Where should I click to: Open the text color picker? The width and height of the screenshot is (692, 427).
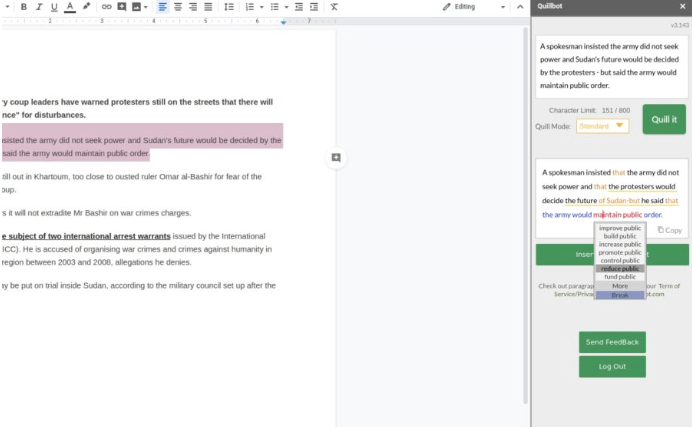point(70,7)
